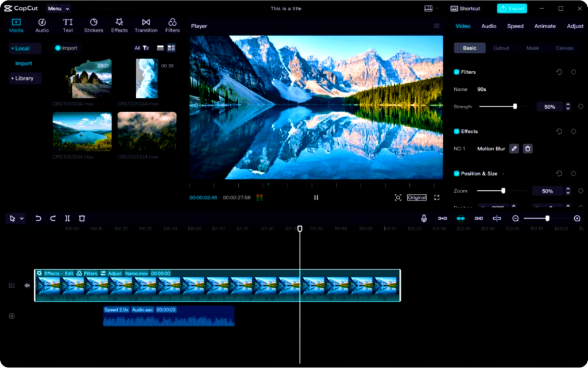Image resolution: width=588 pixels, height=368 pixels.
Task: Enter fullscreen player view
Action: click(x=436, y=197)
